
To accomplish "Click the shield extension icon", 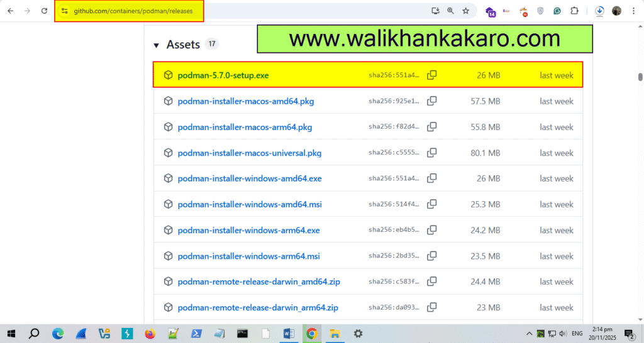I will [540, 11].
